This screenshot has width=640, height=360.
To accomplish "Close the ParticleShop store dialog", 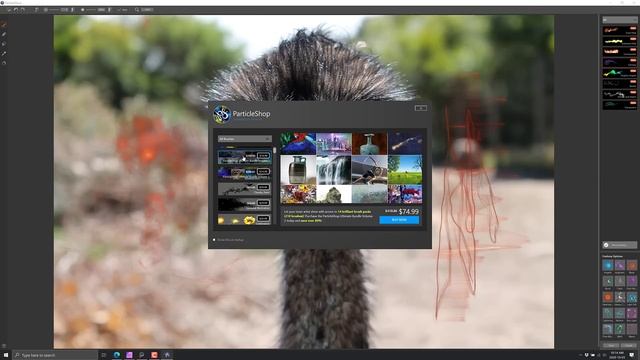I will [420, 108].
